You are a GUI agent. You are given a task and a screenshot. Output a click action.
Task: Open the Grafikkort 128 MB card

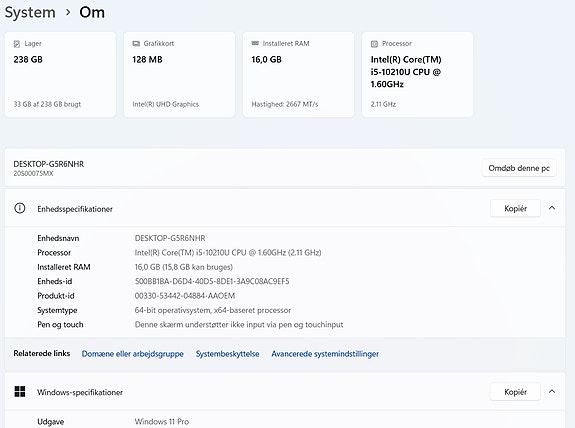coord(179,74)
